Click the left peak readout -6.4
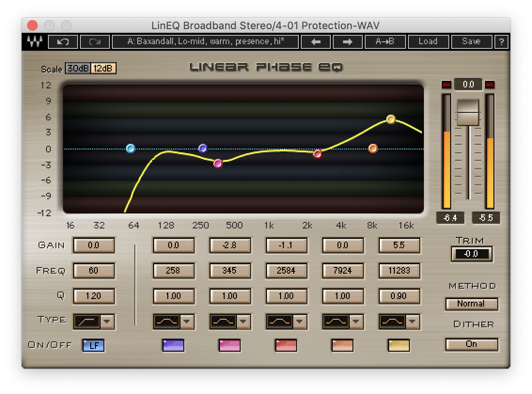The height and width of the screenshot is (394, 532). [x=451, y=218]
